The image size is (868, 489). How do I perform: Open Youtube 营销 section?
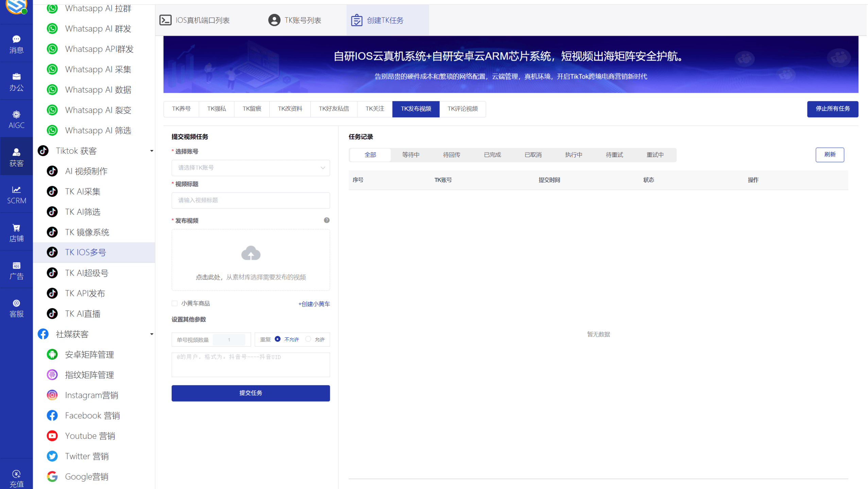(x=90, y=436)
